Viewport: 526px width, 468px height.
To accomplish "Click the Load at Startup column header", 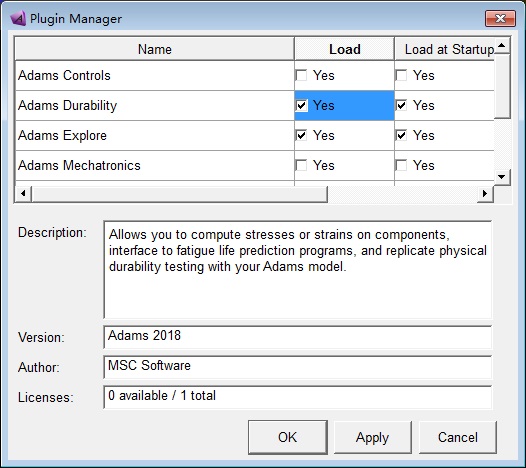I will tap(444, 49).
